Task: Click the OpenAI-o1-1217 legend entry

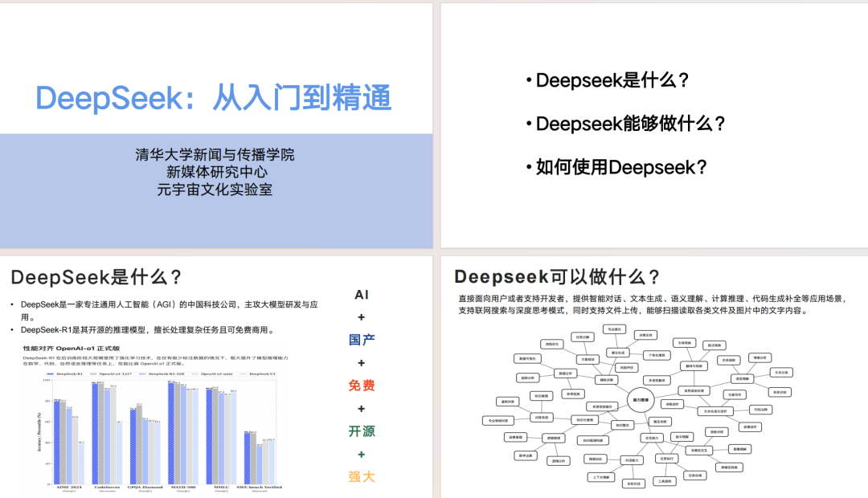Action: click(x=115, y=373)
